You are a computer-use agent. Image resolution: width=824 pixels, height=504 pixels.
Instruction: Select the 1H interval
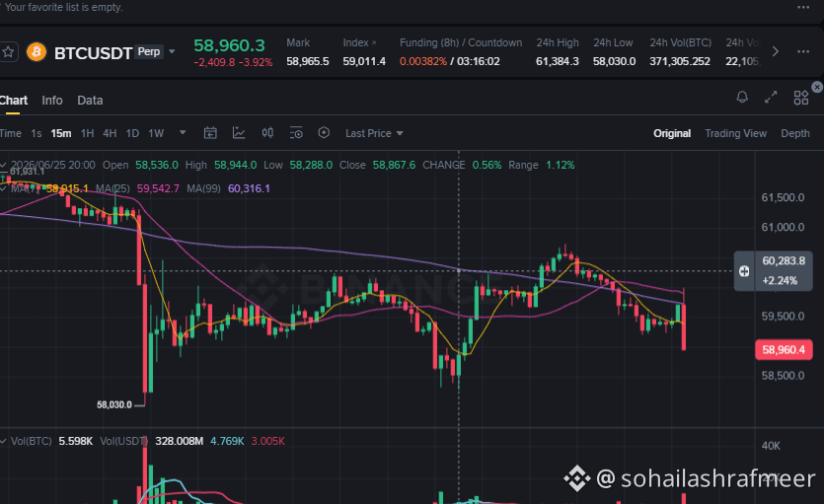tap(87, 133)
